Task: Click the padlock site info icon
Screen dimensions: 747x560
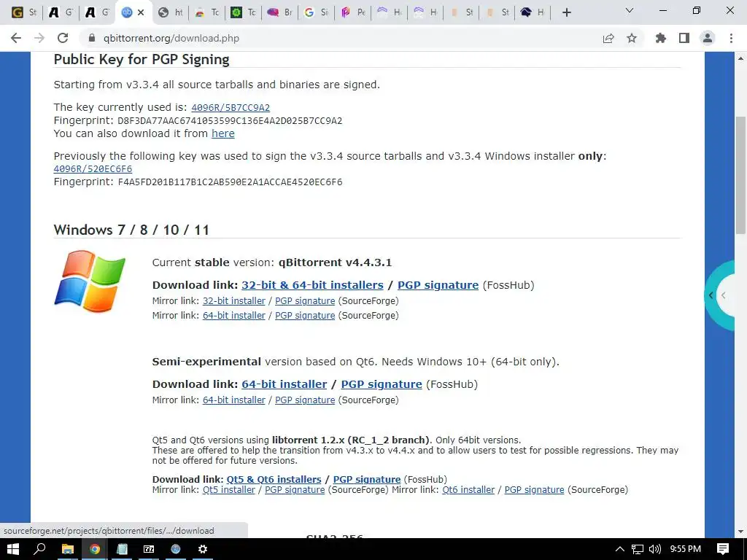Action: [93, 38]
